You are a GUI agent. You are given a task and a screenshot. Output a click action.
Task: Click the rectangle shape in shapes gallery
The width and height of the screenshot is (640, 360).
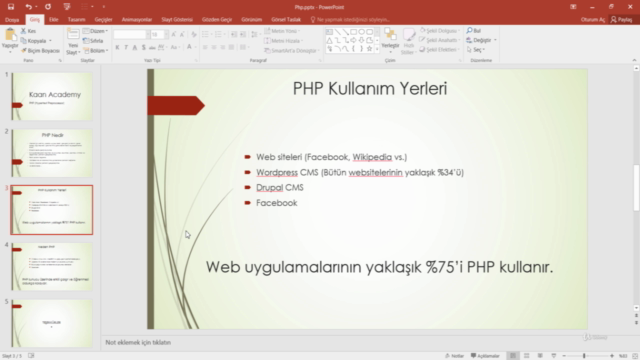[353, 32]
